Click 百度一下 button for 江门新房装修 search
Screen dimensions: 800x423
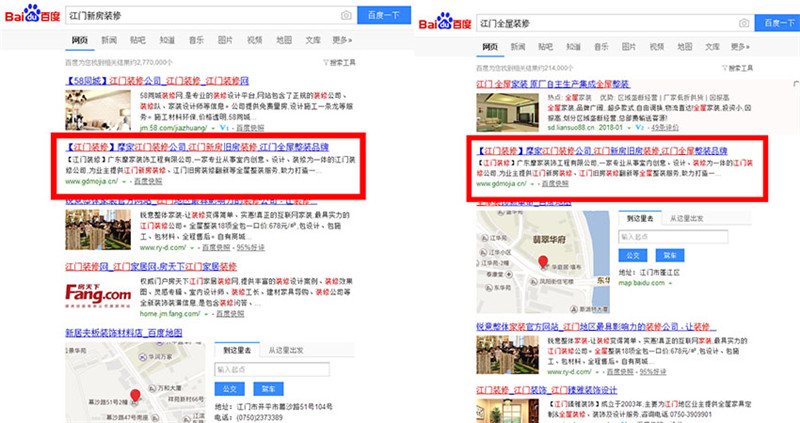pos(384,15)
